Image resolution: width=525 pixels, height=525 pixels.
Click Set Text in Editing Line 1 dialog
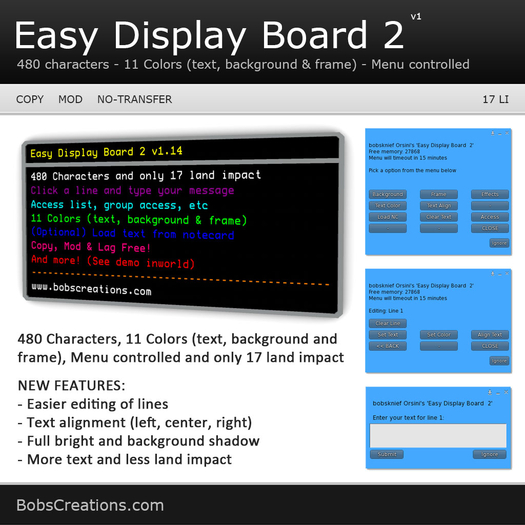click(x=388, y=335)
